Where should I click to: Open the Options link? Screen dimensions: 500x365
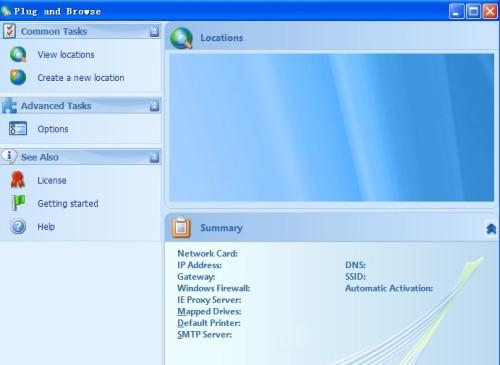pos(53,129)
